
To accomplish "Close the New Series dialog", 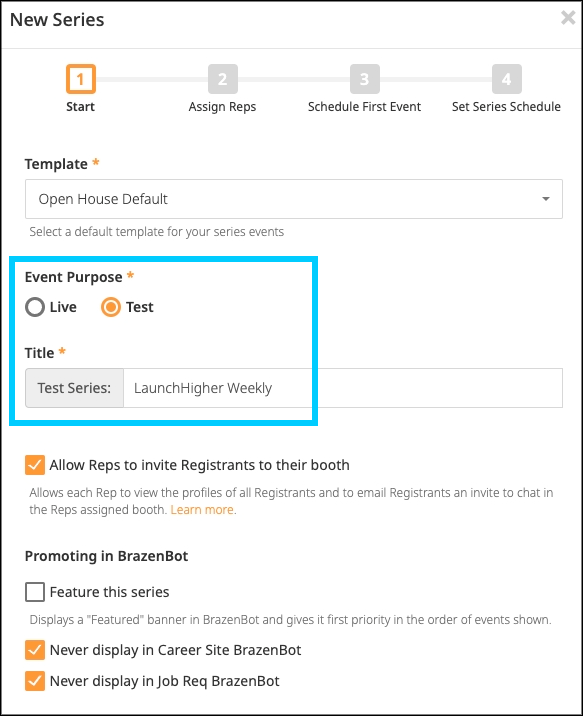I will [x=568, y=18].
